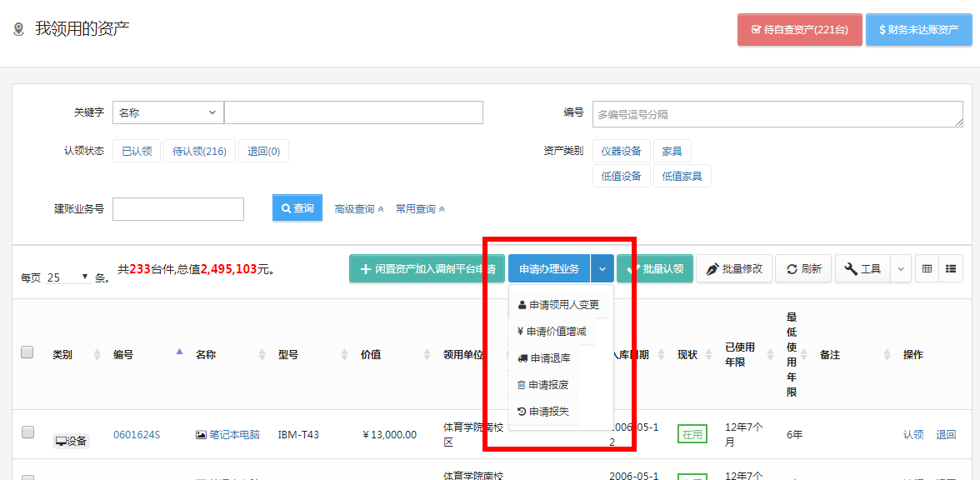980x480 pixels.
Task: Switch to the grid table view icon
Action: (927, 269)
